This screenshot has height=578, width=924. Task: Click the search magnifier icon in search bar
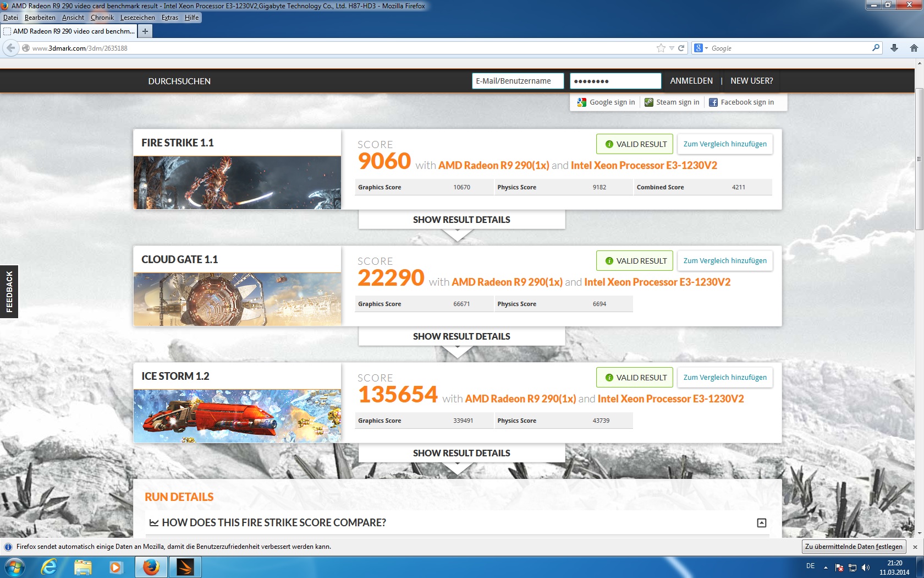coord(876,48)
